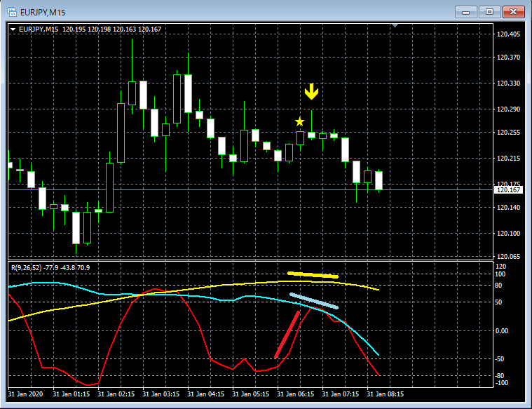Screen dimensions: 532x409
Task: Click time axis label 31 Jan 08:15
Action: 385,394
